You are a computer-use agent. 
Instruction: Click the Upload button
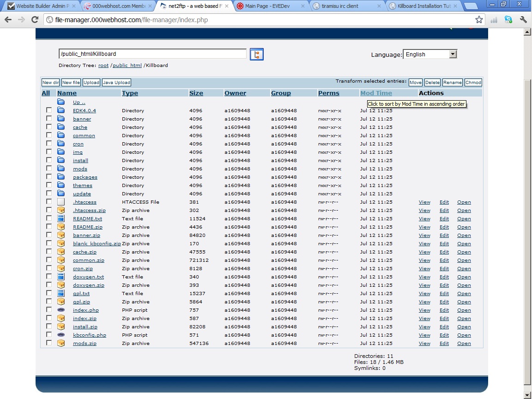coord(91,83)
